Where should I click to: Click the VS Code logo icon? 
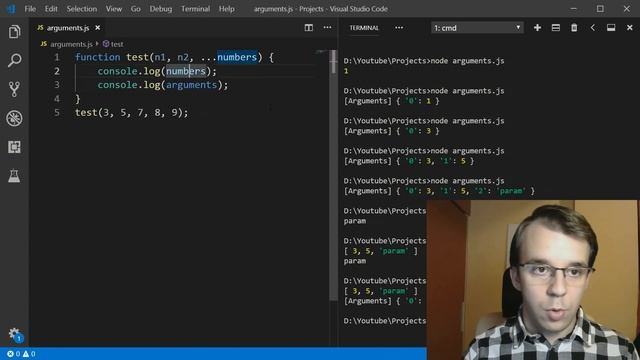11,9
